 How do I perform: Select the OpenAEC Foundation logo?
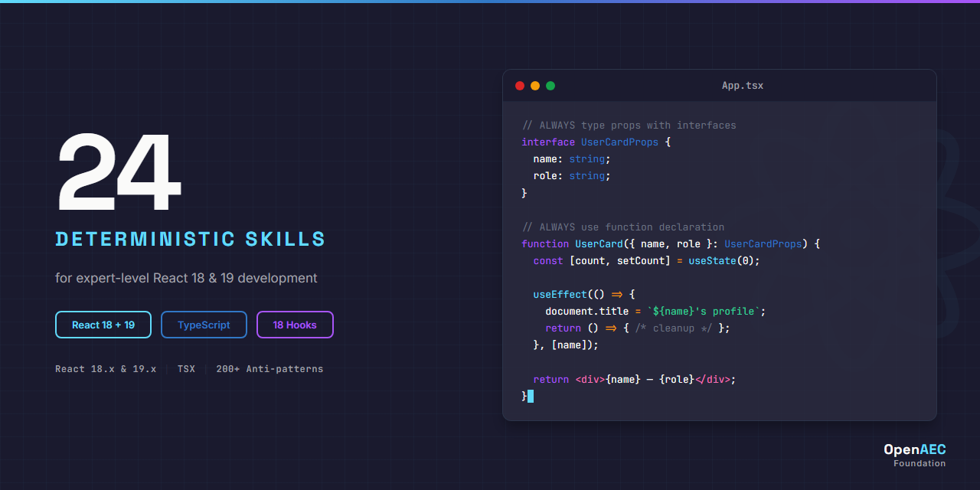[915, 455]
